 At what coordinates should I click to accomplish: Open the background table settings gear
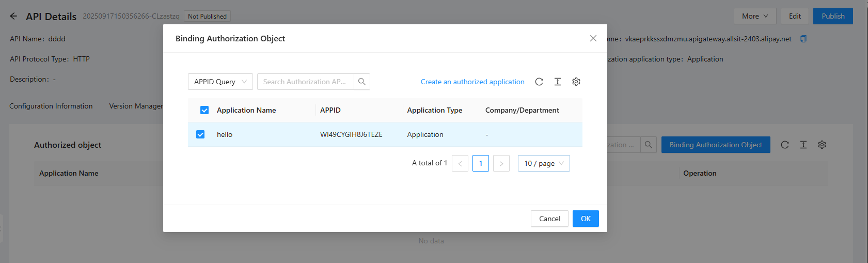coord(822,145)
